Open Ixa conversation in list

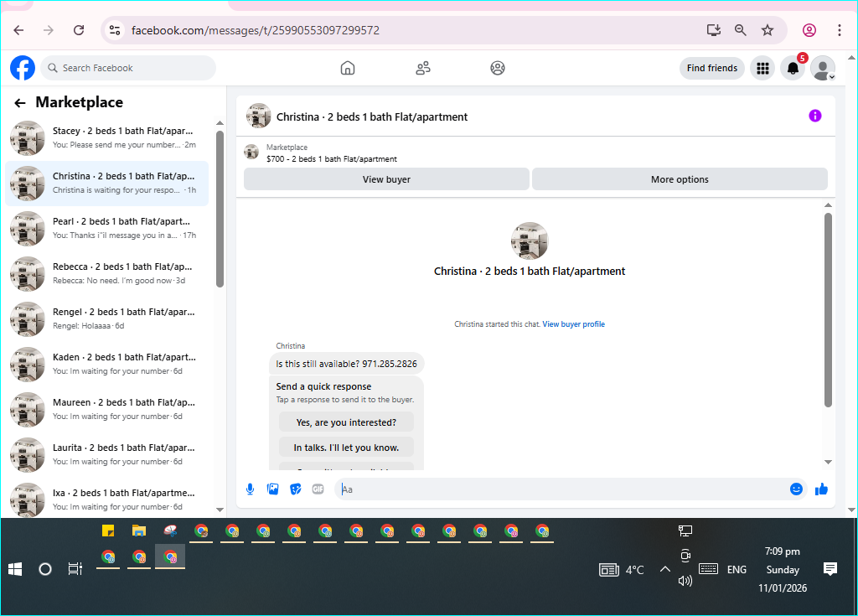pos(106,500)
